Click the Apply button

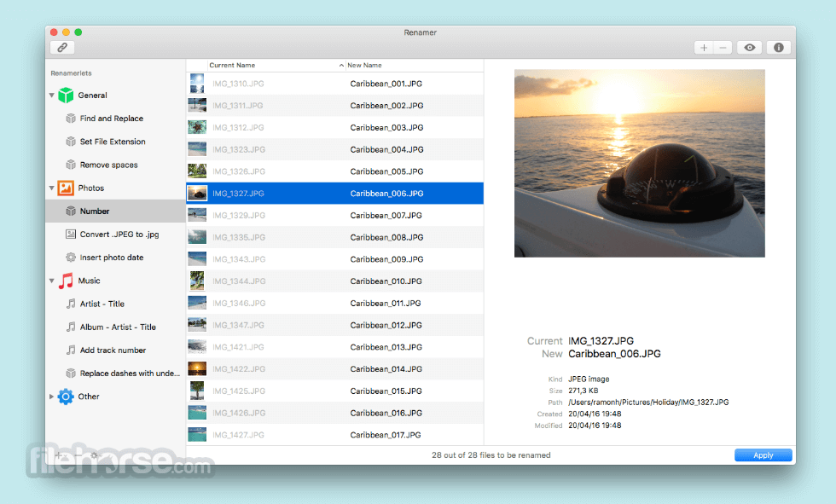pos(763,455)
